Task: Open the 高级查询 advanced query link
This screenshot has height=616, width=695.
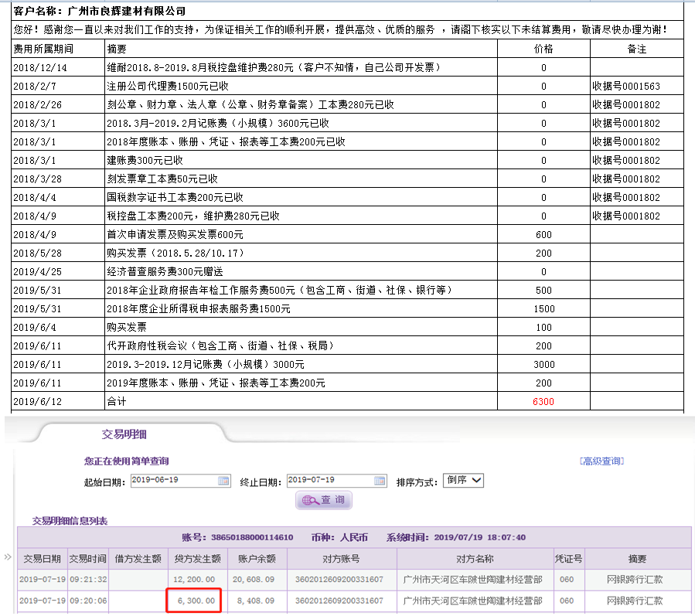Action: 601,461
